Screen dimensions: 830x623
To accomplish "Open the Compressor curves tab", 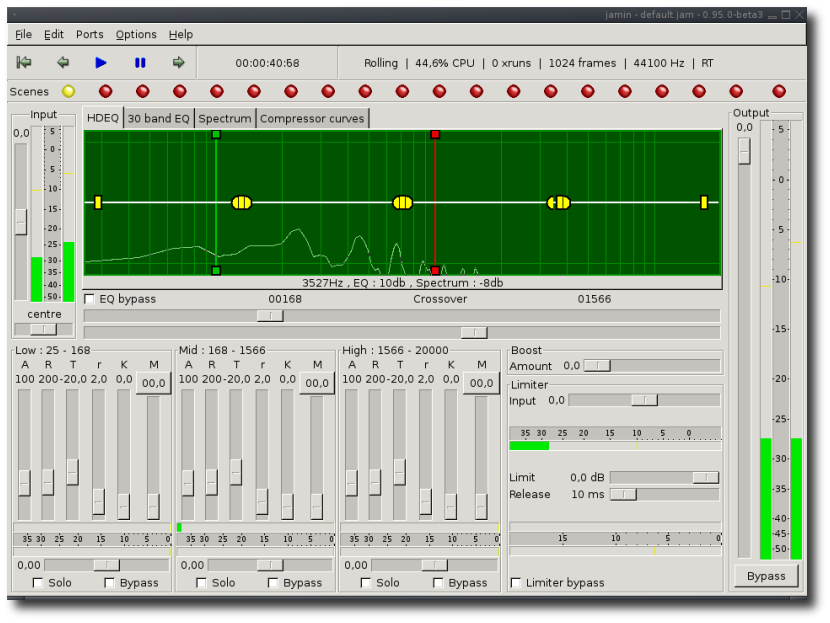I will [312, 118].
